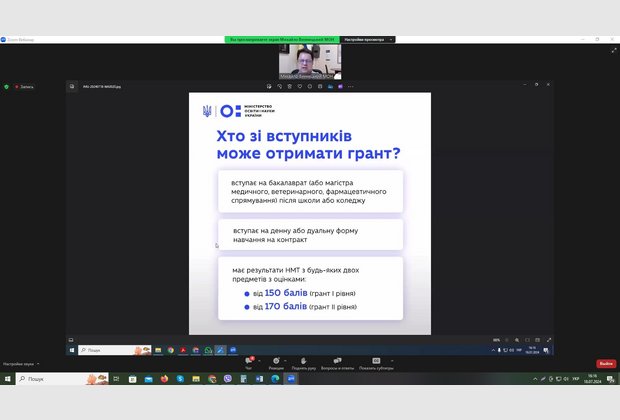Open the Reactions (Реакции) menu

click(x=275, y=364)
